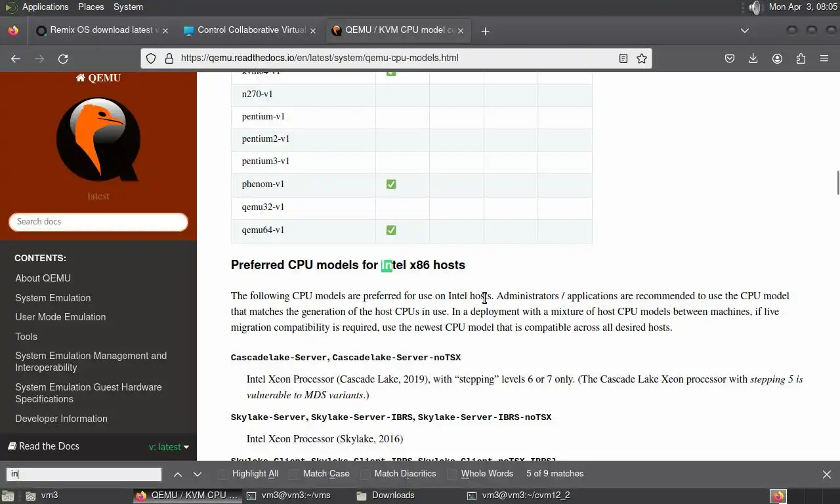
Task: Close the Remix OS download tab
Action: (165, 31)
